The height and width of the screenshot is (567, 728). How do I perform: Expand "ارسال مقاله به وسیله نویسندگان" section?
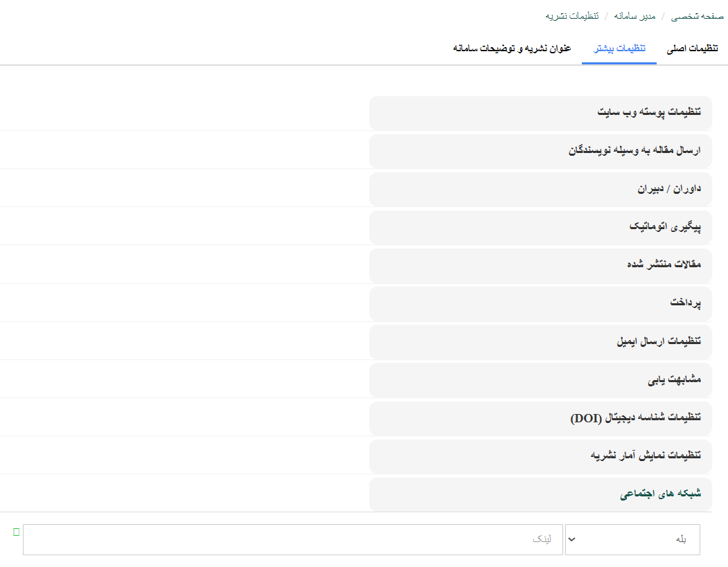click(x=634, y=150)
